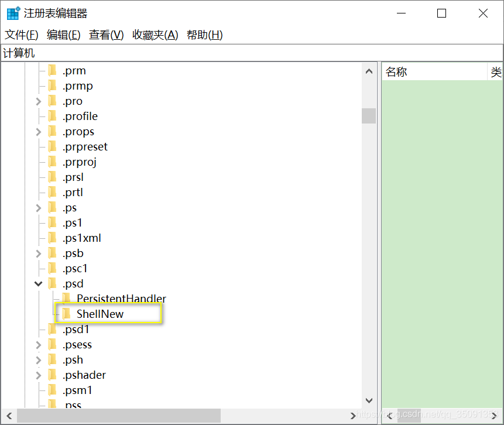This screenshot has width=504, height=425.
Task: Collapse the expanded .psd key
Action: (x=39, y=284)
